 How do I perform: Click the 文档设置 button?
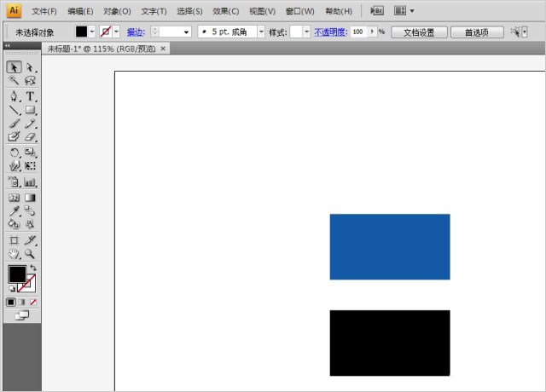(x=419, y=32)
